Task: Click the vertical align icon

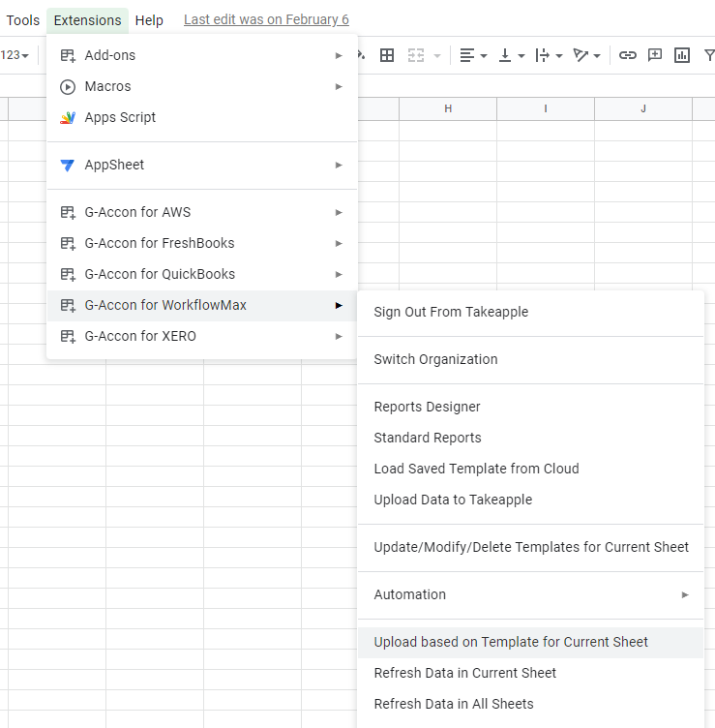Action: [x=505, y=55]
